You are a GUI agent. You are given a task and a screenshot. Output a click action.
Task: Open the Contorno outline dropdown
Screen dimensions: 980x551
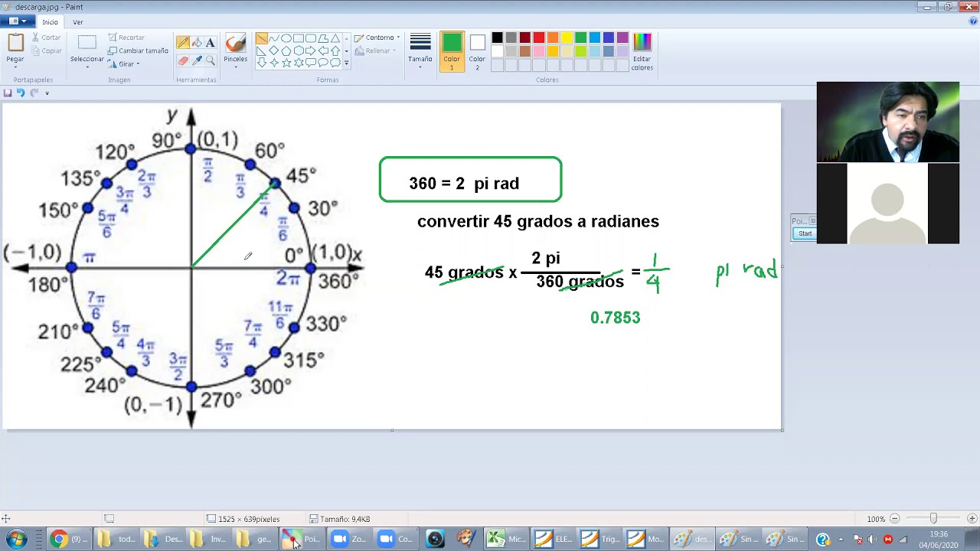coord(377,37)
